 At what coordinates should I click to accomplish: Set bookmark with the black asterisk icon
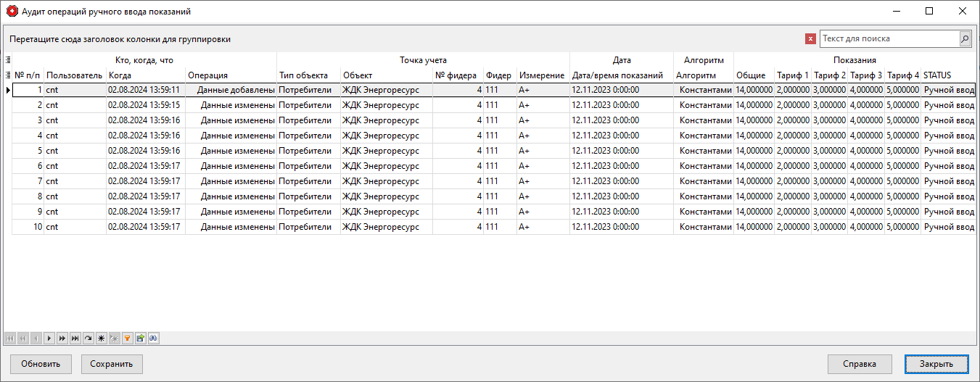point(101,339)
